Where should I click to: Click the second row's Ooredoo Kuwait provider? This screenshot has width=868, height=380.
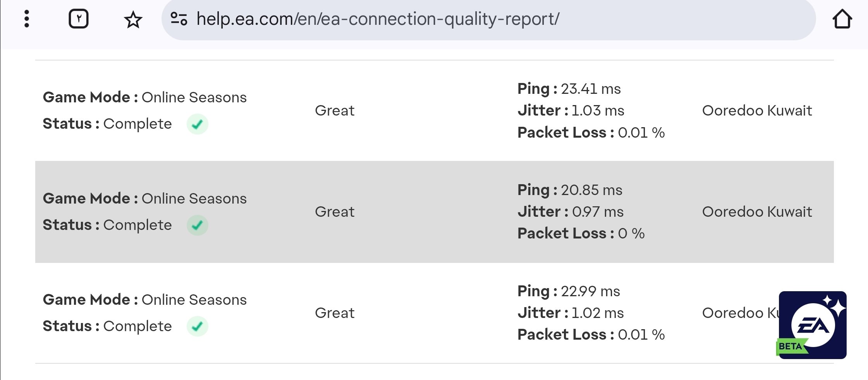pyautogui.click(x=757, y=212)
